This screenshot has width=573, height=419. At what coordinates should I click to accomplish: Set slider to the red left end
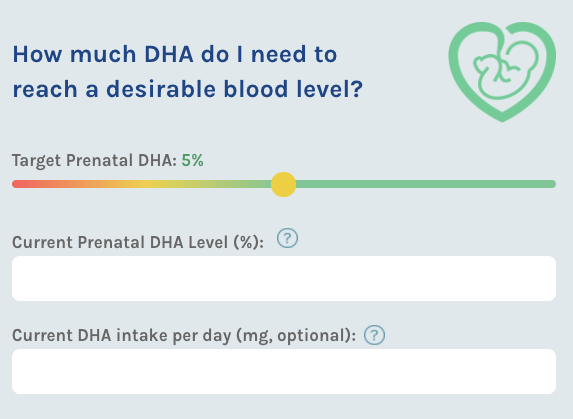pyautogui.click(x=16, y=184)
